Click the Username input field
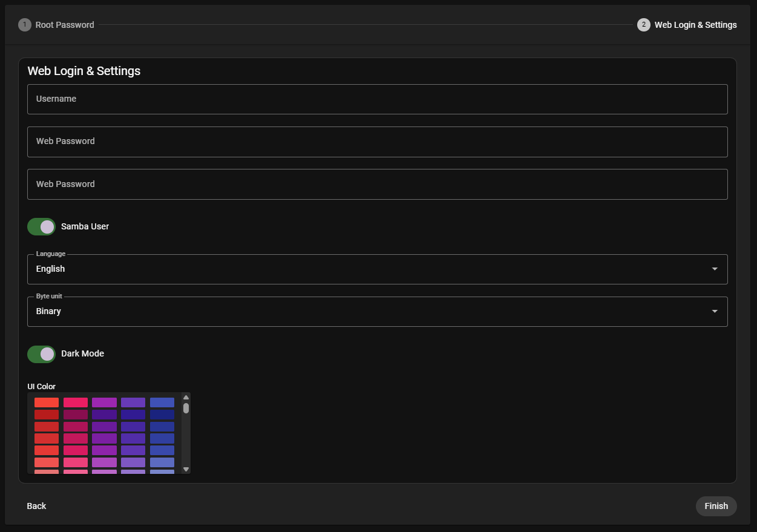 [x=377, y=99]
